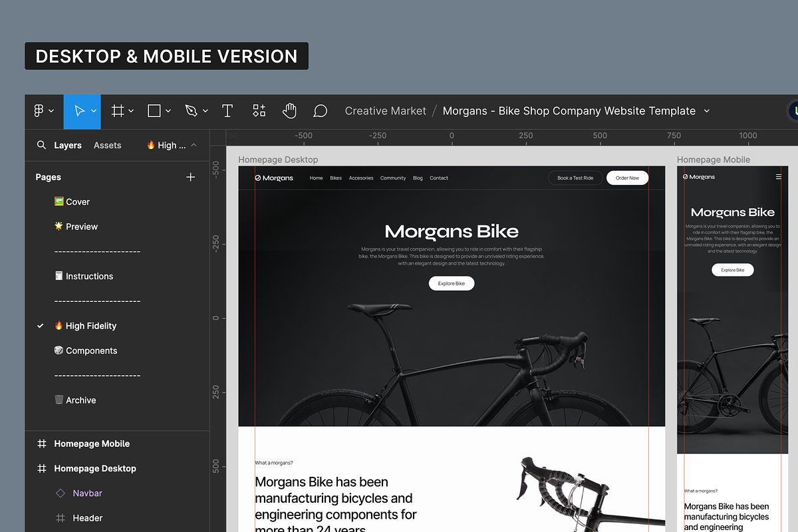Click Order Now button in design
The height and width of the screenshot is (532, 798).
coord(627,178)
